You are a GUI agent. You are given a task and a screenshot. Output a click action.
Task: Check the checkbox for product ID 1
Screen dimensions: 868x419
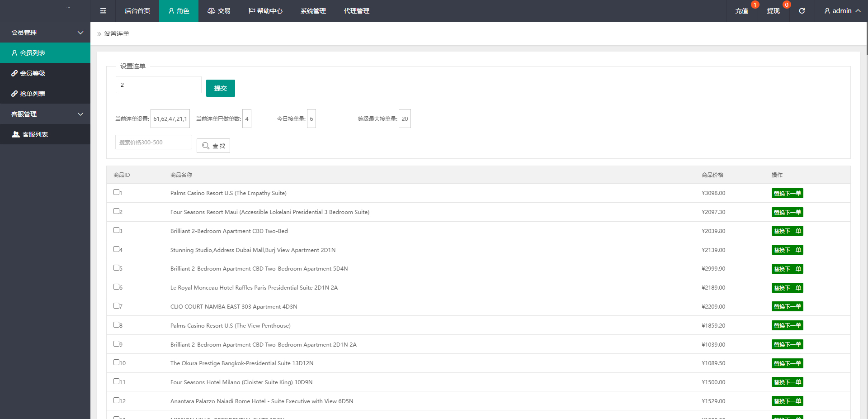[116, 192]
